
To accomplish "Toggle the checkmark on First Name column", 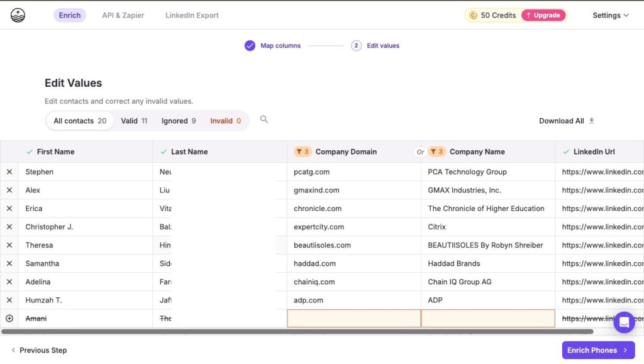I will (30, 152).
